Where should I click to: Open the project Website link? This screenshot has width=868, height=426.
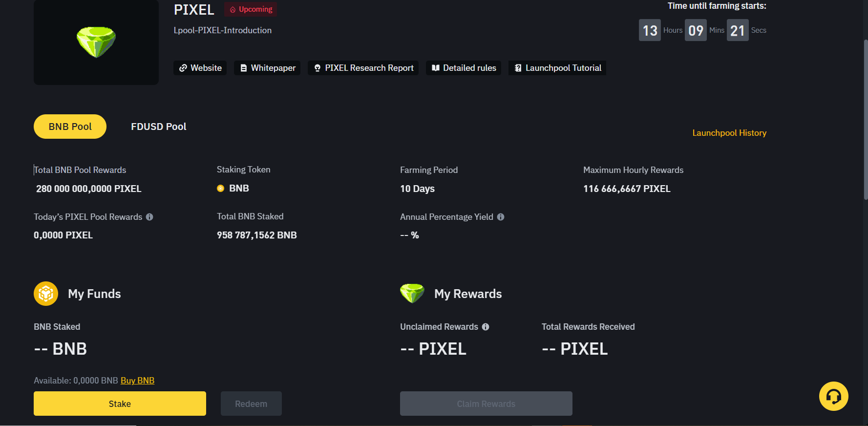click(x=200, y=68)
